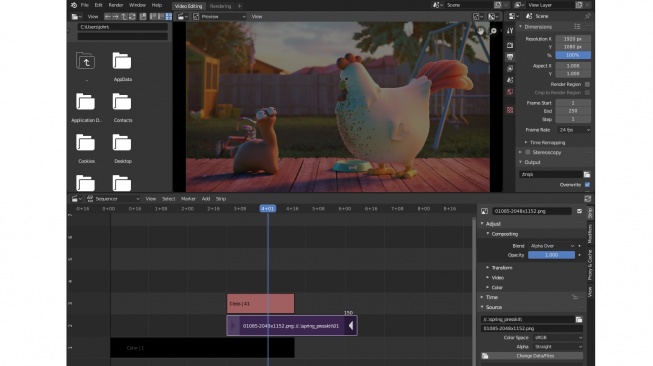
Task: Open Tool properties tab icon
Action: 510,31
